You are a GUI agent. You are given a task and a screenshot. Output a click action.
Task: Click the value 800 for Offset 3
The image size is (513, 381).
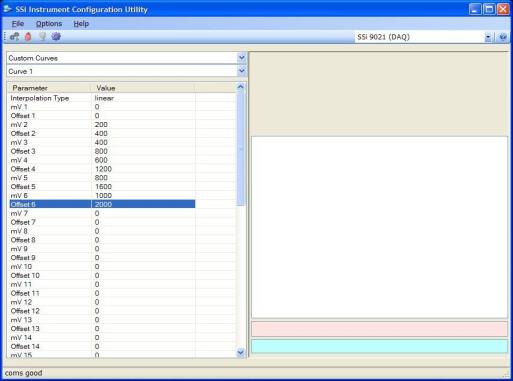[x=101, y=151]
